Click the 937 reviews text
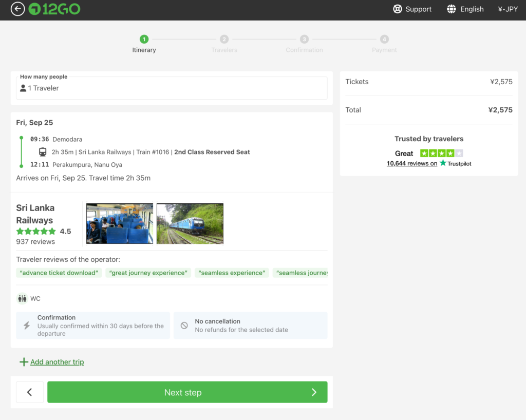Image resolution: width=526 pixels, height=420 pixels. coord(35,242)
